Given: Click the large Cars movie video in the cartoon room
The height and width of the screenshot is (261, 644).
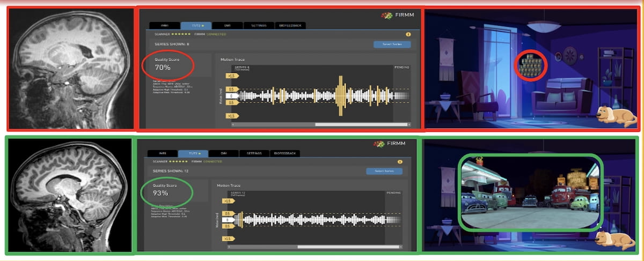Looking at the screenshot, I should [530, 193].
